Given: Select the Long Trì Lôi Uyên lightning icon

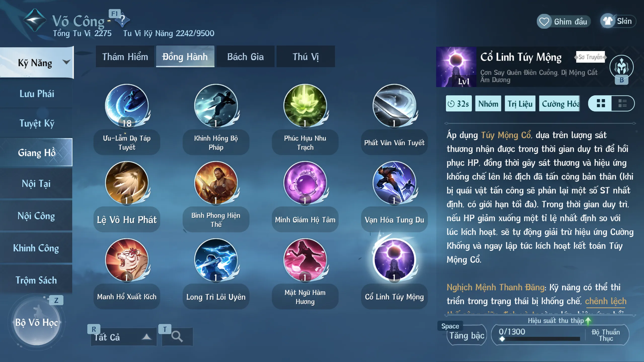Looking at the screenshot, I should pos(216,260).
